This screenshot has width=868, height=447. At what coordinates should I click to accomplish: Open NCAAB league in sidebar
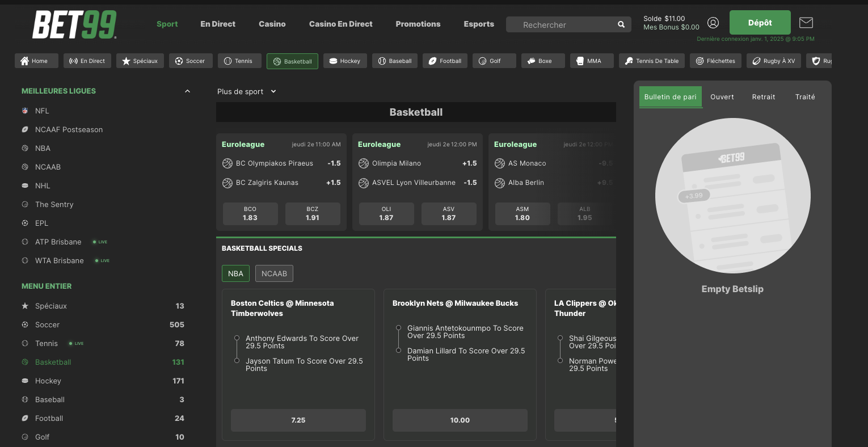click(48, 167)
